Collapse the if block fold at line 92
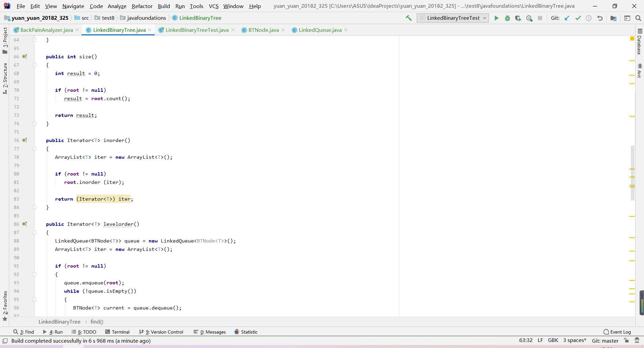Viewport: 644px width, 348px height. 35,274
